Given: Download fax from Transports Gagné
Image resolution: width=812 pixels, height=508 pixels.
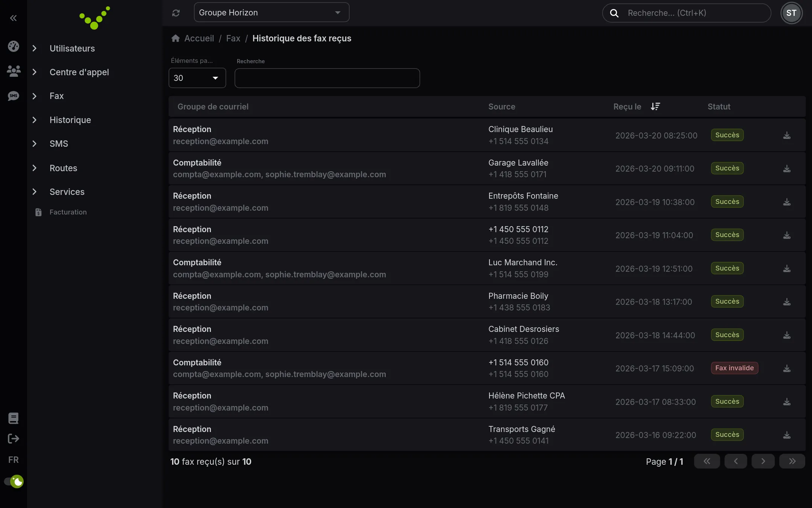Looking at the screenshot, I should click(x=787, y=435).
